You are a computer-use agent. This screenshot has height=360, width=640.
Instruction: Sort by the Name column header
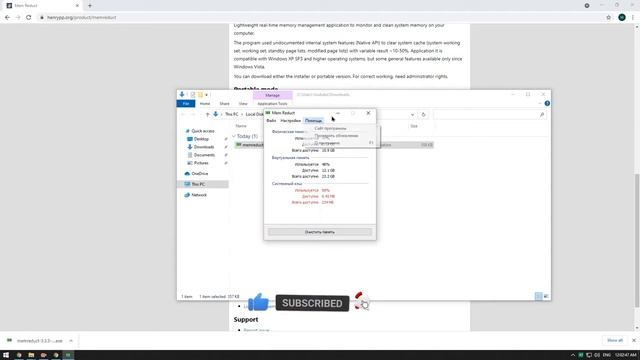point(241,126)
